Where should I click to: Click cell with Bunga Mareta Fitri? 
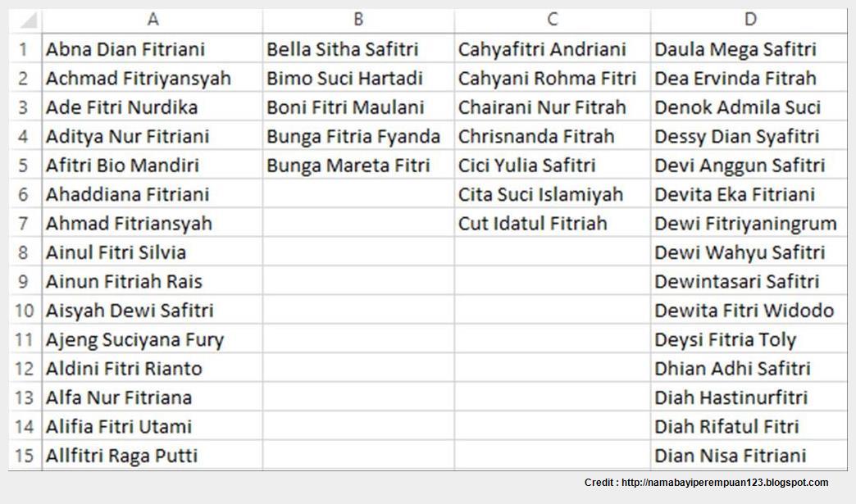[358, 166]
